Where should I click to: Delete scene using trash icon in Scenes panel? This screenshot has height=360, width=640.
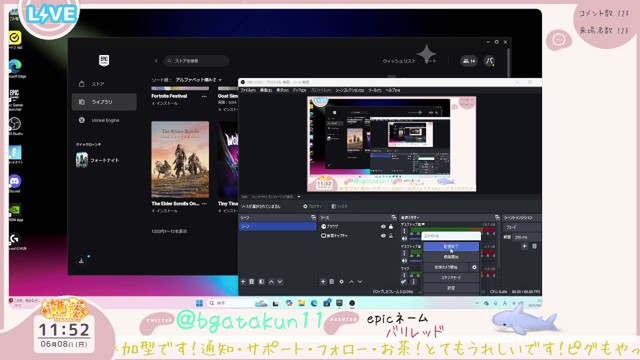pyautogui.click(x=252, y=282)
